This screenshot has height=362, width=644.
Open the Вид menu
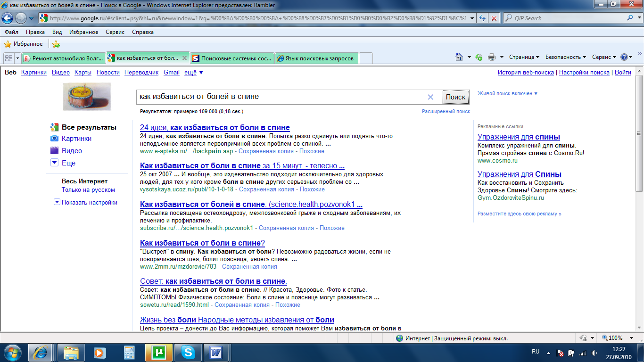pos(57,32)
